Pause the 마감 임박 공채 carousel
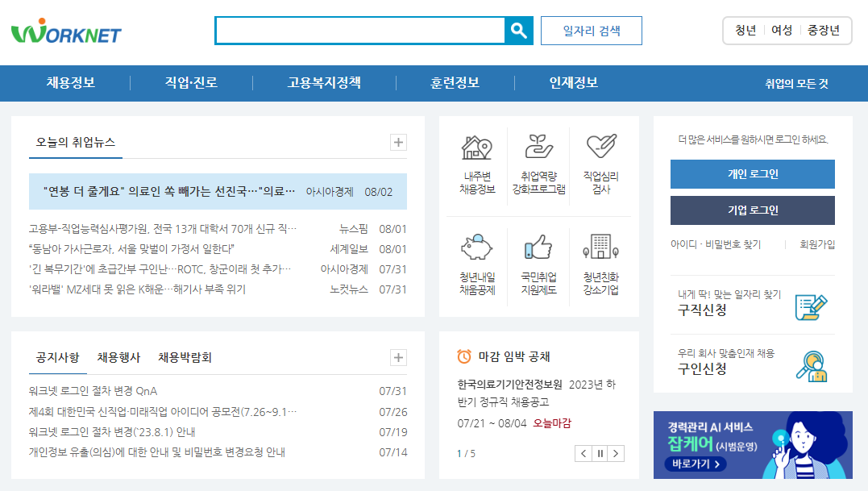This screenshot has height=491, width=868. [600, 453]
